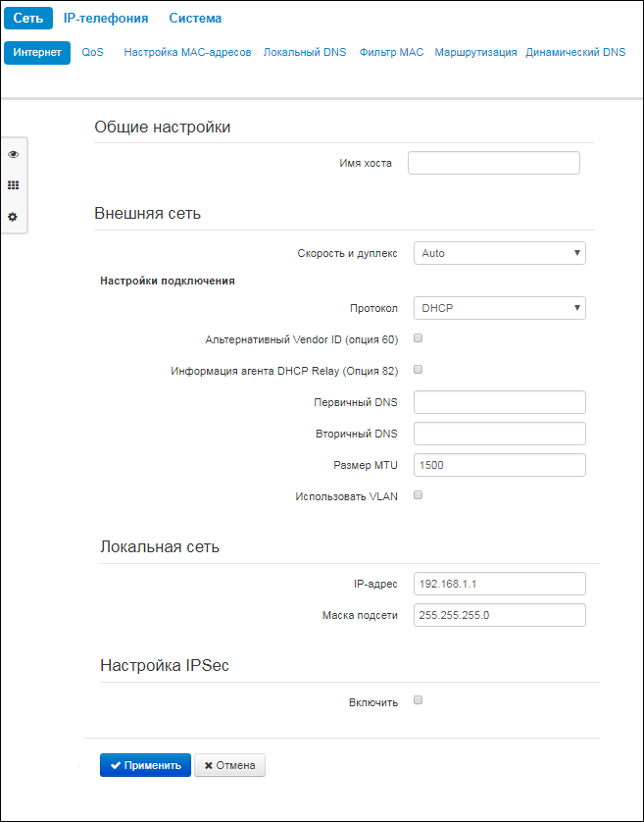644x822 pixels.
Task: Enable Альтернативный Vendor ID (опция 60) checkbox
Action: coord(419,338)
